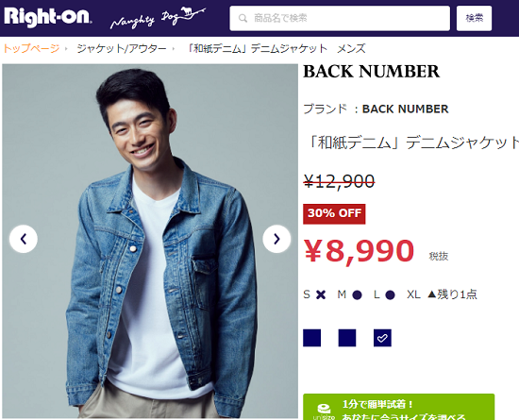Show next product image arrow
Viewport: 519px width, 420px height.
[276, 239]
